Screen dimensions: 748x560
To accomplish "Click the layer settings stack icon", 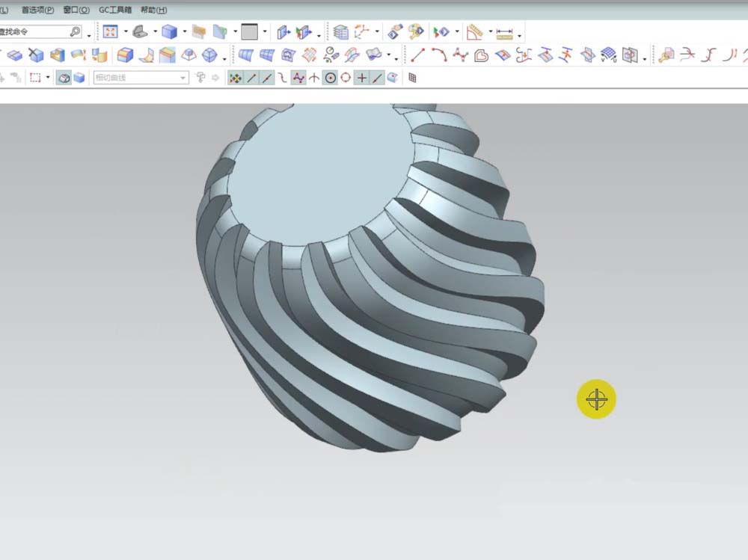I will tap(340, 32).
